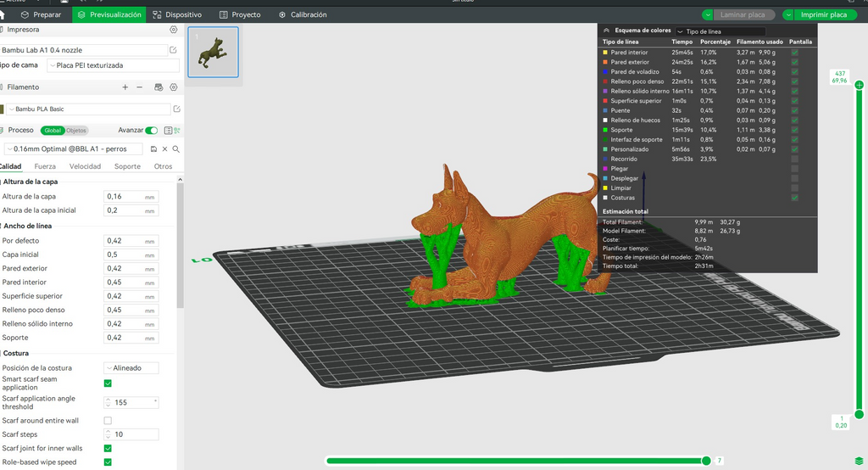Click bottom handle of vertical layer slider
868x470 pixels.
pyautogui.click(x=860, y=414)
